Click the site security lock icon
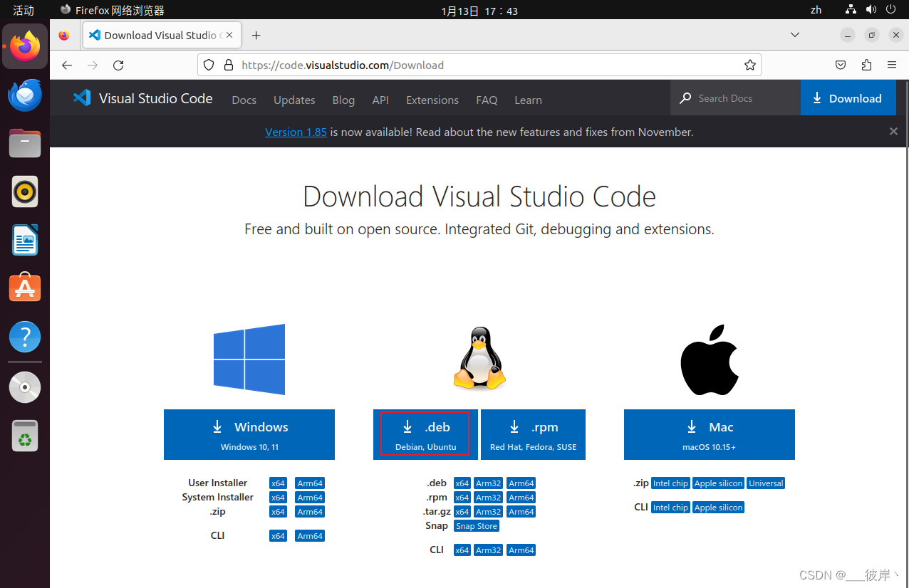The image size is (909, 588). [229, 65]
